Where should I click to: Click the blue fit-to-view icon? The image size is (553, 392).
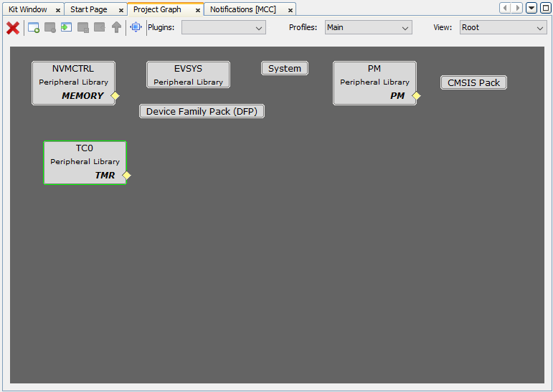pyautogui.click(x=136, y=27)
